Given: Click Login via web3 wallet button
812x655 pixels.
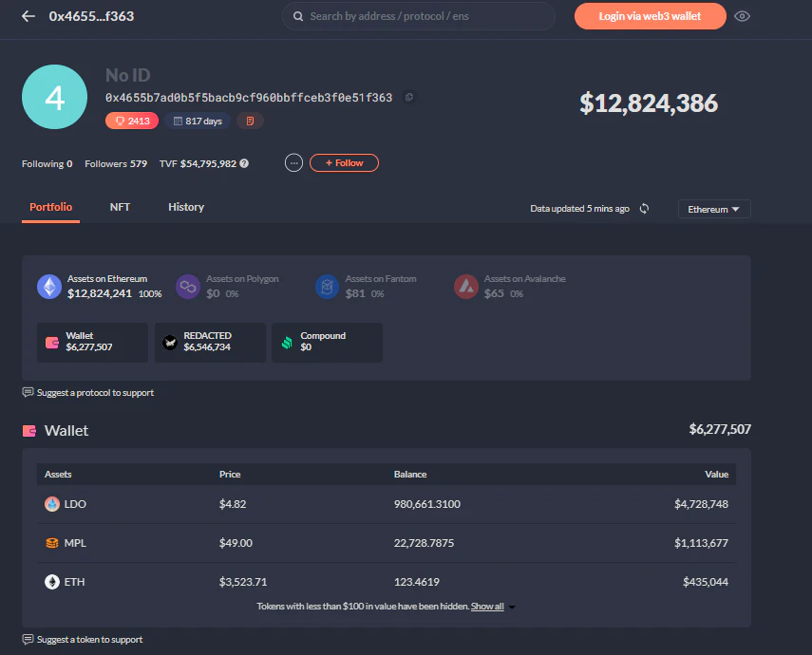Looking at the screenshot, I should [650, 16].
